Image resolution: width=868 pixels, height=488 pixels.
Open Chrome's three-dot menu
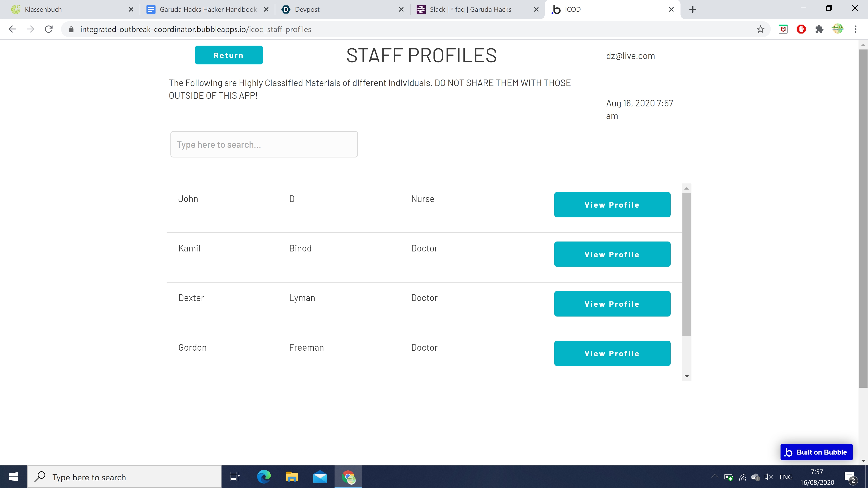(855, 29)
